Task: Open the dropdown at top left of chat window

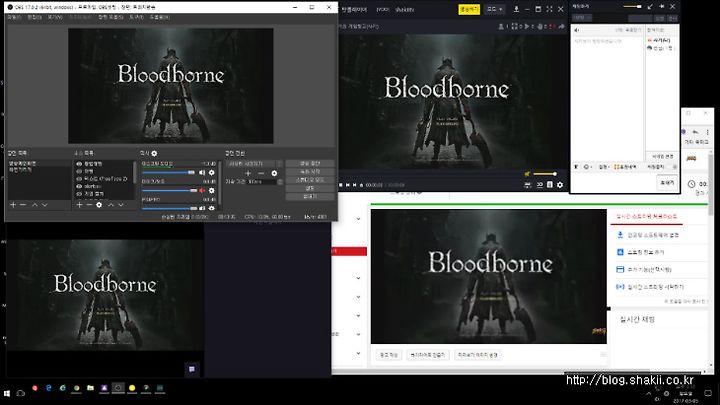Action: [582, 18]
